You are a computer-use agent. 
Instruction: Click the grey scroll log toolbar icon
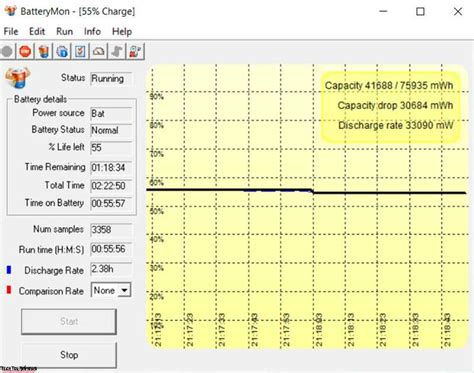click(117, 52)
